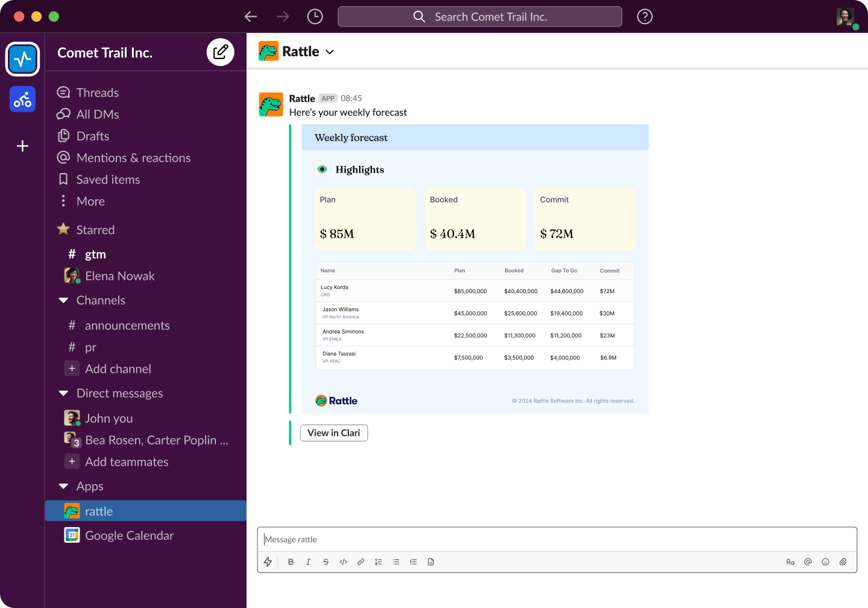
Task: Toggle italic text formatting
Action: pyautogui.click(x=308, y=562)
